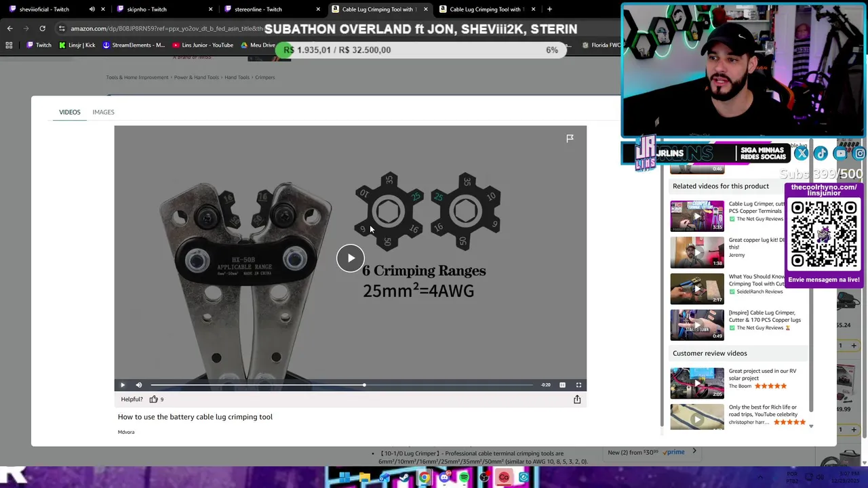Viewport: 868px width, 488px height.
Task: Open the Hand Tools breadcrumb link
Action: [x=237, y=77]
